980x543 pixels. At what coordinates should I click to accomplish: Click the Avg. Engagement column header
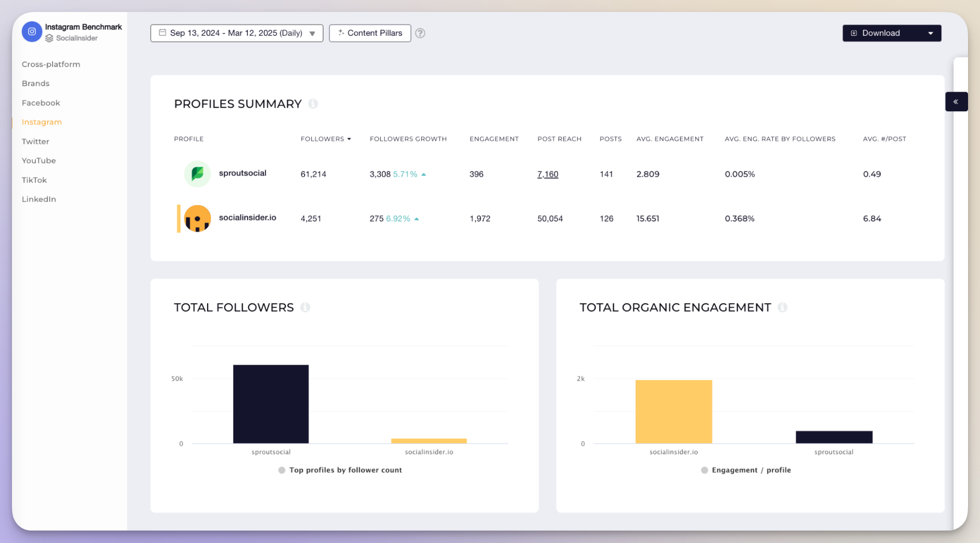pos(670,139)
